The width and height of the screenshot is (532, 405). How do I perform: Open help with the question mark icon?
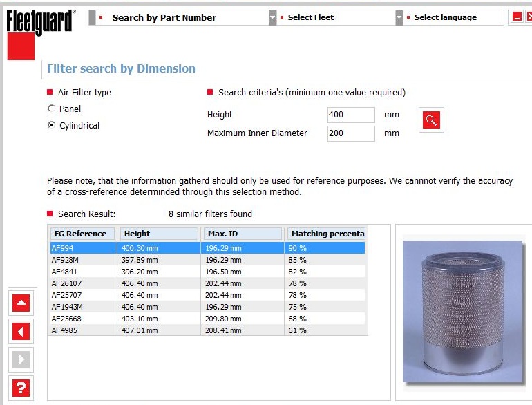point(21,388)
